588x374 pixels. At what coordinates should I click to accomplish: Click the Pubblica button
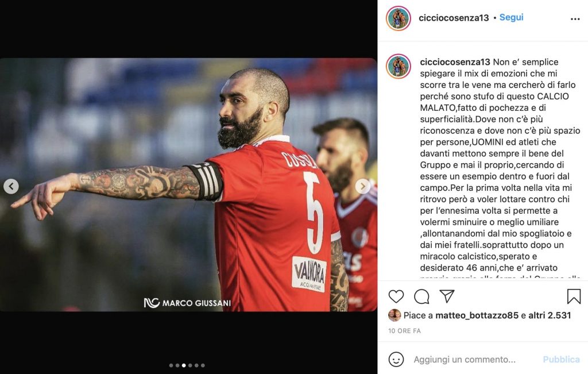(x=561, y=360)
